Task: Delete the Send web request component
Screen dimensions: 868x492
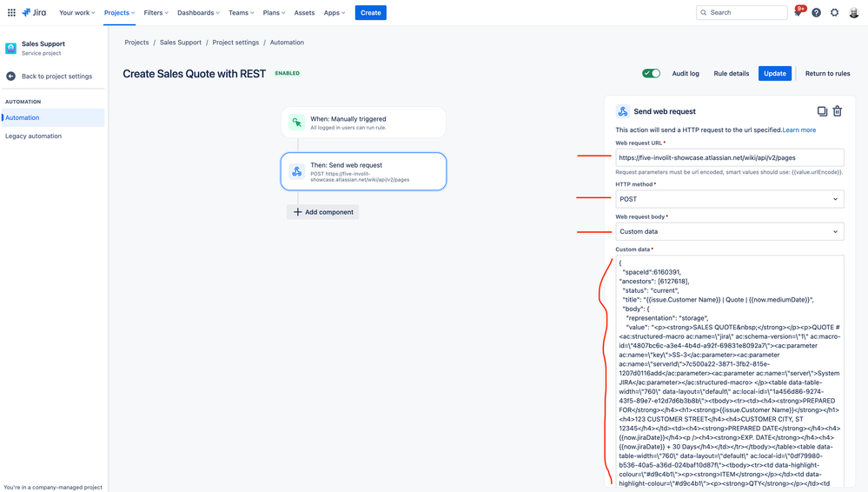Action: click(x=838, y=111)
